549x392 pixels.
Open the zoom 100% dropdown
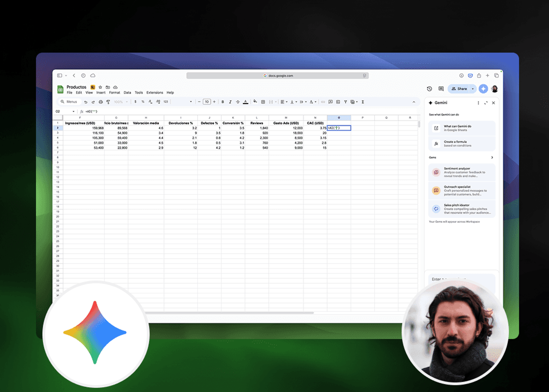[121, 102]
